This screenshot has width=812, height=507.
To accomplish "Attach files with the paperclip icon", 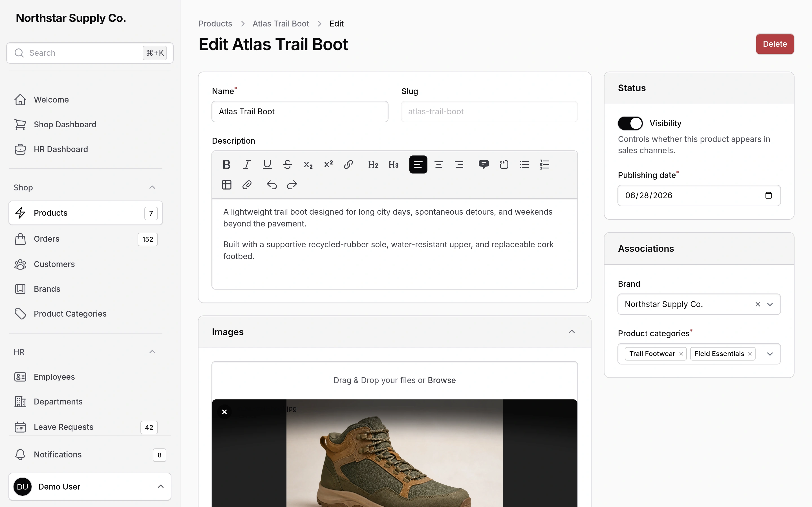I will [x=247, y=185].
